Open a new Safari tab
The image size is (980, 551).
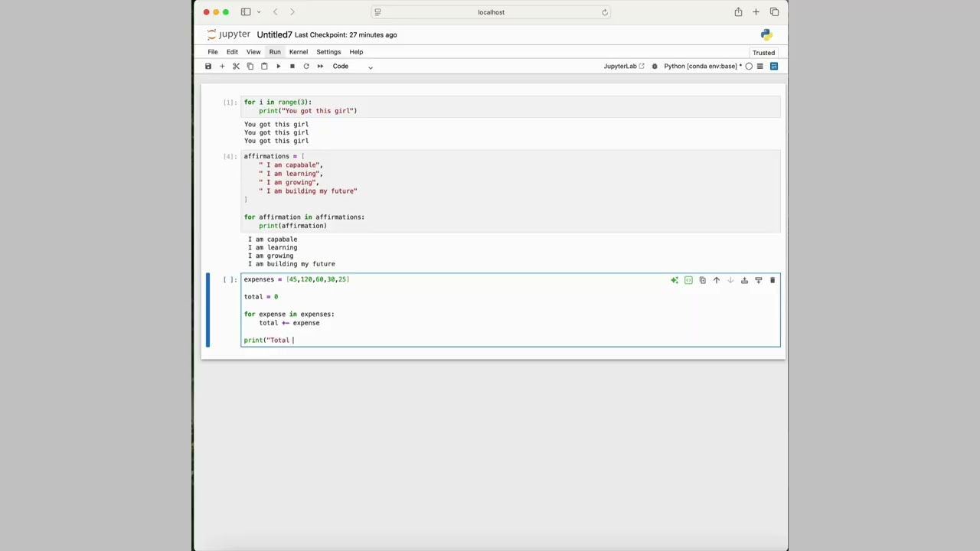pos(756,12)
